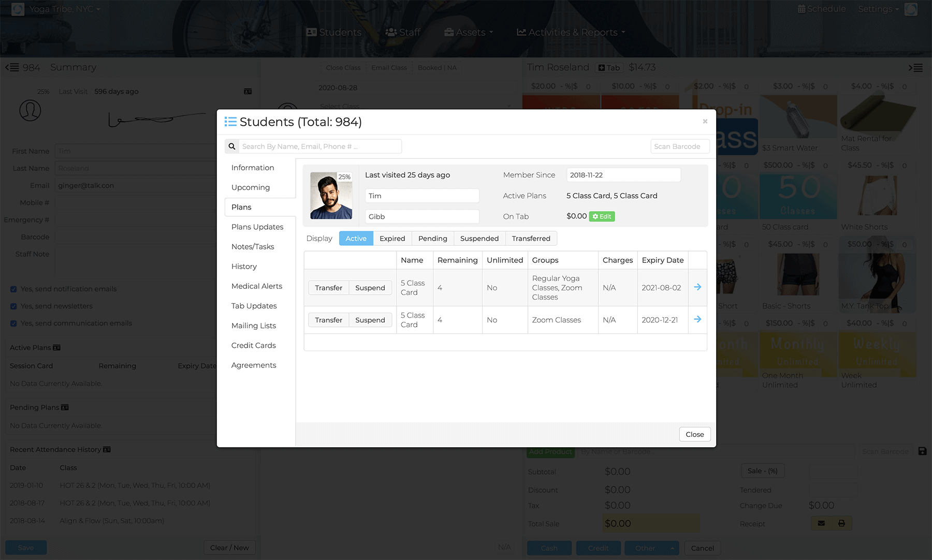Transfer the Regular Yoga 5 Class Card
The image size is (932, 560).
pos(329,288)
